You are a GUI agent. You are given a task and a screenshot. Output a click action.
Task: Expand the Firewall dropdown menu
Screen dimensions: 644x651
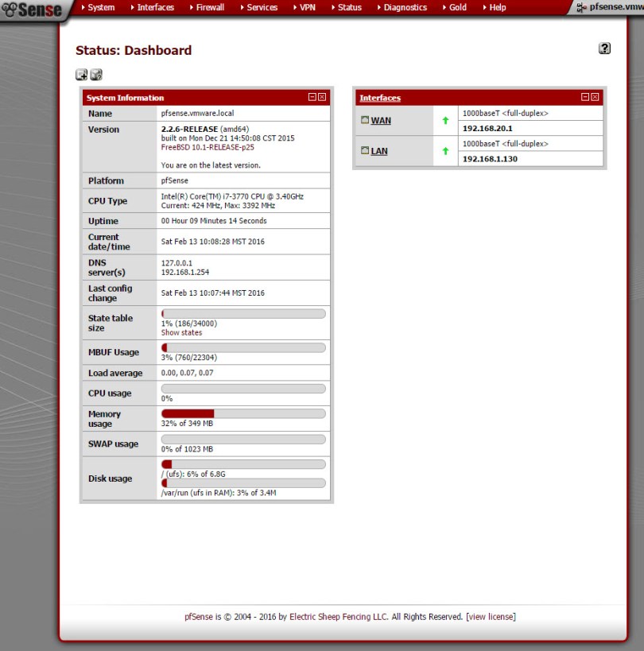pyautogui.click(x=206, y=7)
